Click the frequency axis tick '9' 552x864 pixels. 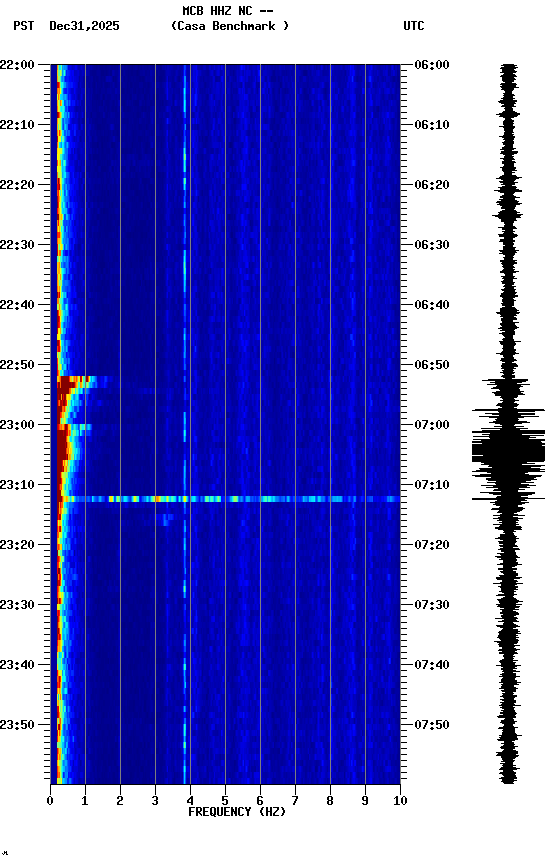(365, 801)
